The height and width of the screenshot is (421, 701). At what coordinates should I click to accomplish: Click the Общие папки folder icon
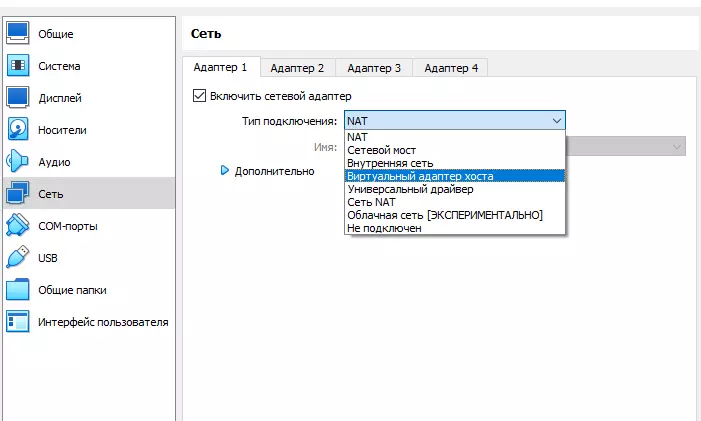[18, 290]
